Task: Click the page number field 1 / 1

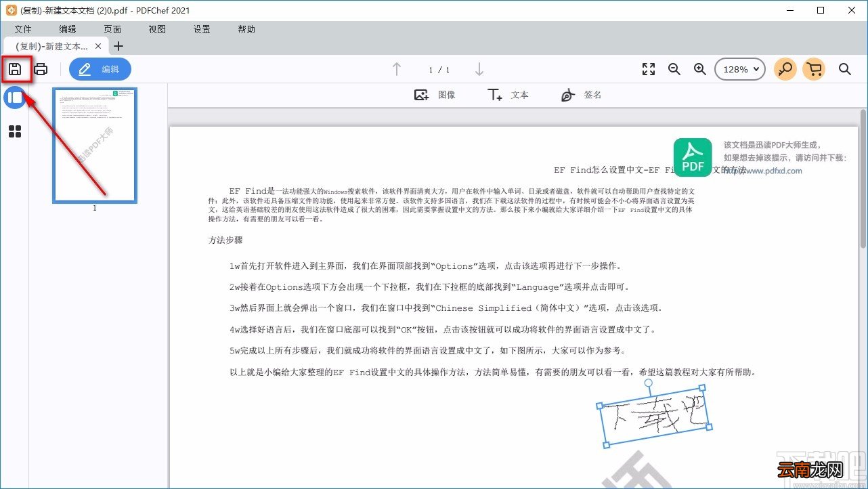Action: (439, 70)
